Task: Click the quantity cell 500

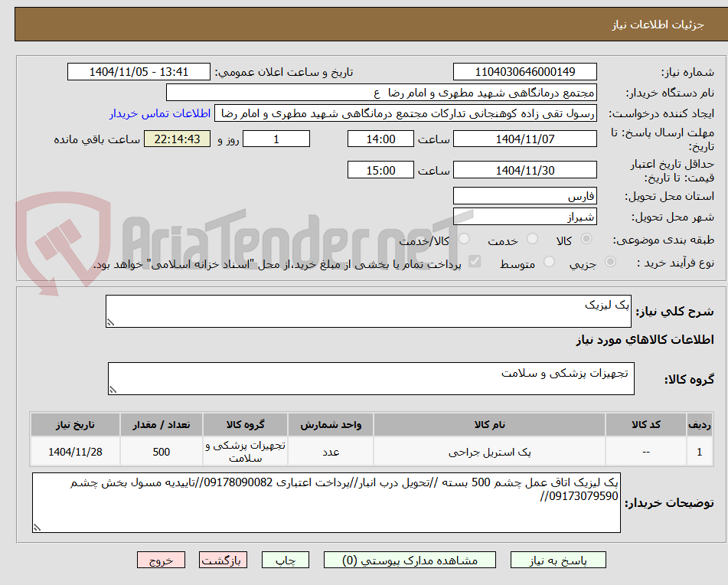Action: point(161,452)
